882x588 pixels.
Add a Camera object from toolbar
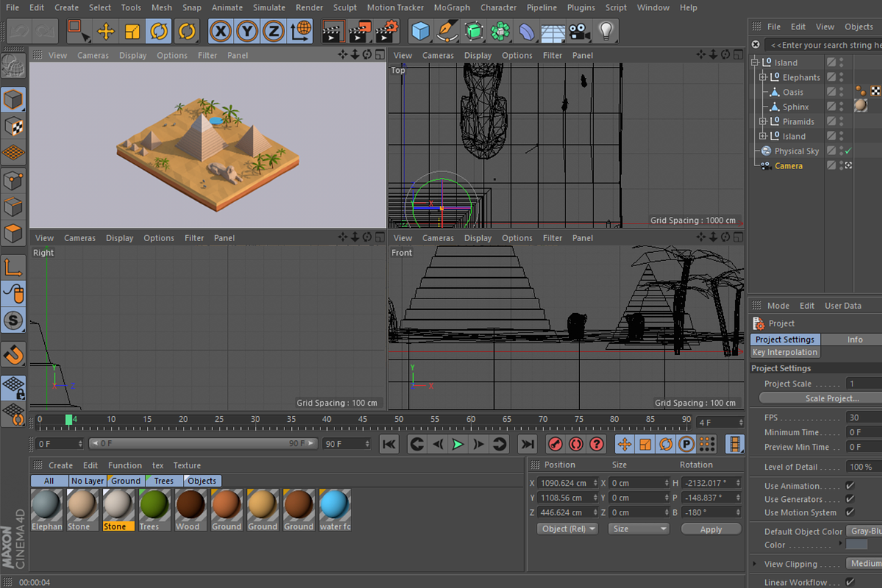click(x=579, y=31)
